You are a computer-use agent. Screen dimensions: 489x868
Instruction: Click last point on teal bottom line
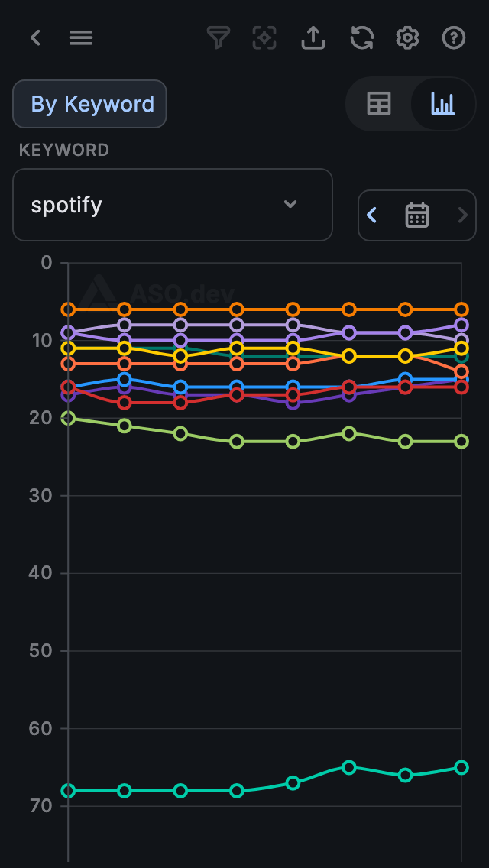point(461,767)
